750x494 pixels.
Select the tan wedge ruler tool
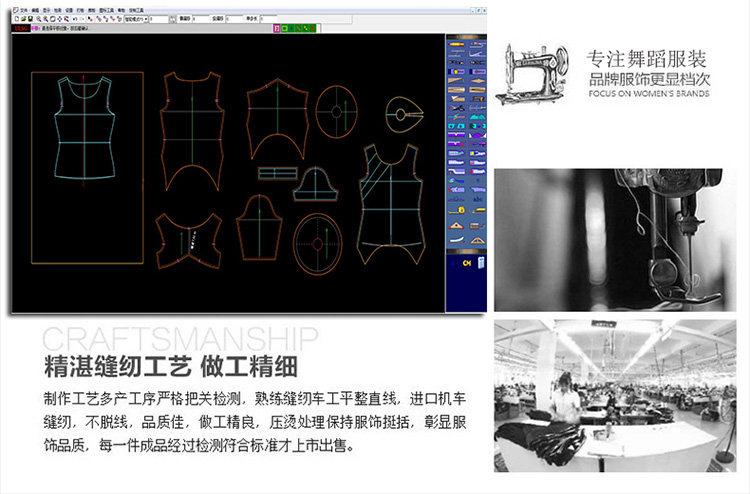point(456,80)
